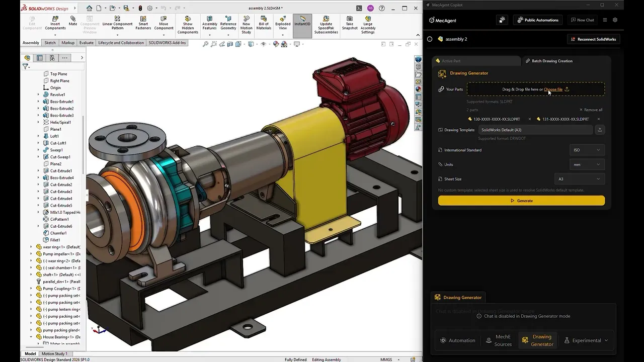This screenshot has height=362, width=644.
Task: Switch to Motion Study 1 tab
Action: [x=54, y=354]
